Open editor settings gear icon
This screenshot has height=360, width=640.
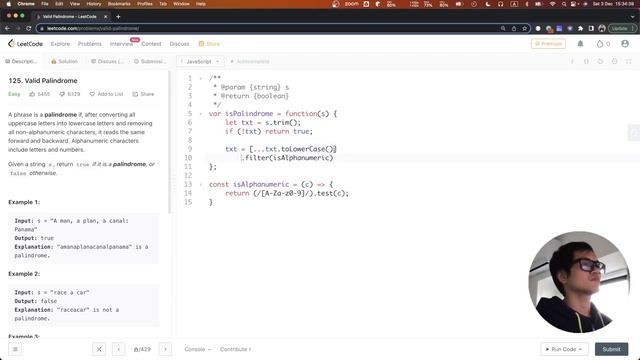(614, 61)
